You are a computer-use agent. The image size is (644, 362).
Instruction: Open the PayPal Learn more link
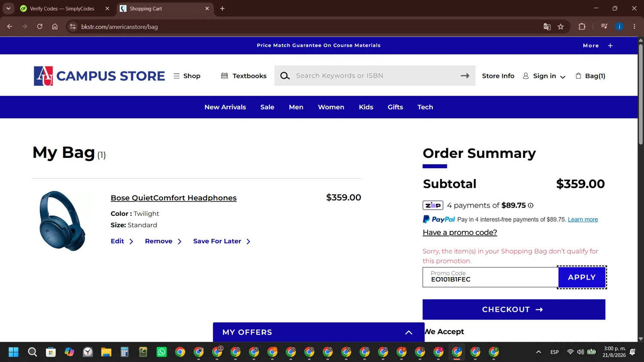click(x=583, y=220)
